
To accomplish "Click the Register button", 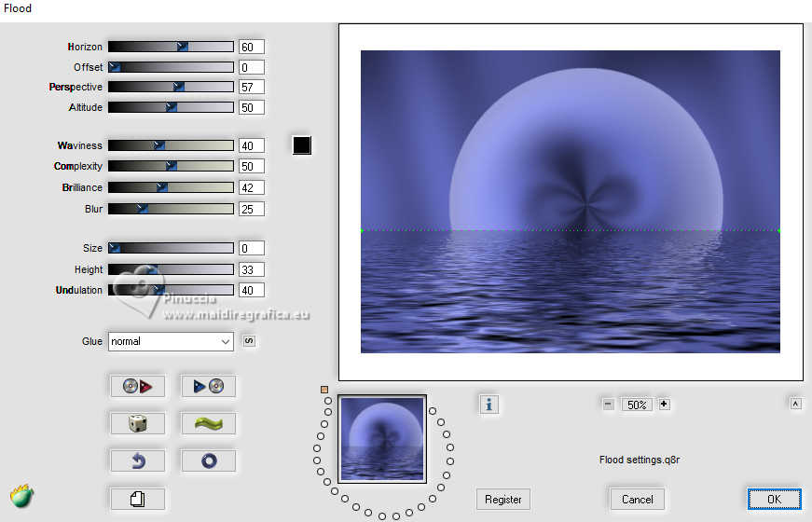I will pos(502,500).
